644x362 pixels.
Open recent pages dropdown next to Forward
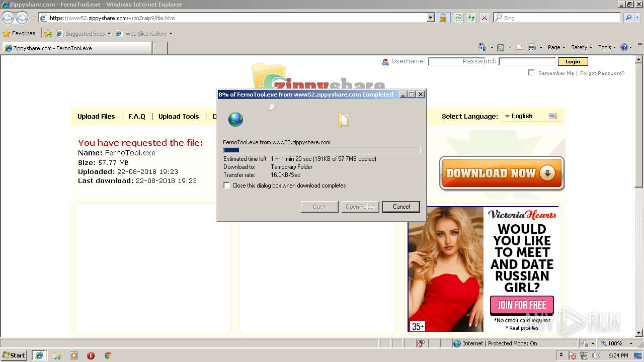click(x=33, y=18)
